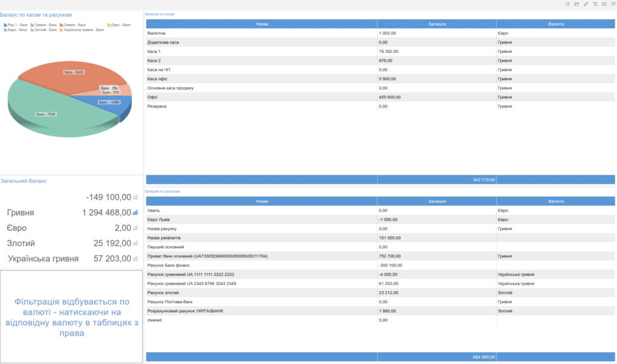Sort accounts table by Назва header
The width and height of the screenshot is (617, 364).
click(262, 201)
